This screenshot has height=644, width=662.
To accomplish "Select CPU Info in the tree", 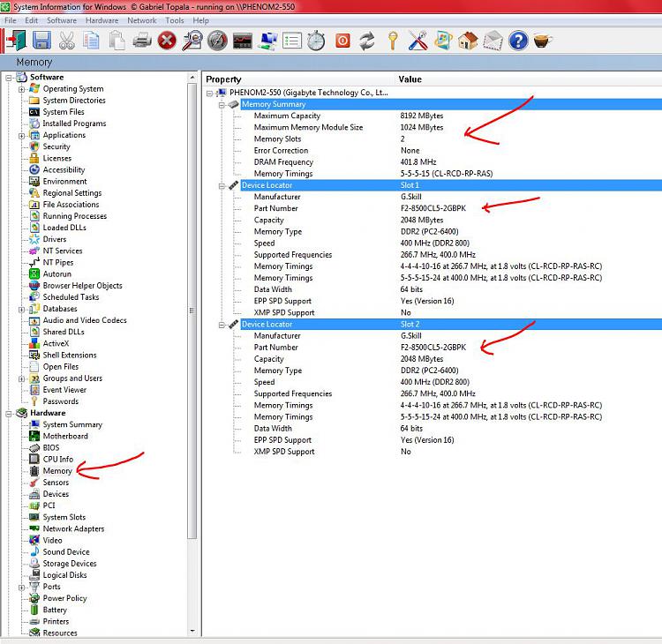I will (x=58, y=459).
